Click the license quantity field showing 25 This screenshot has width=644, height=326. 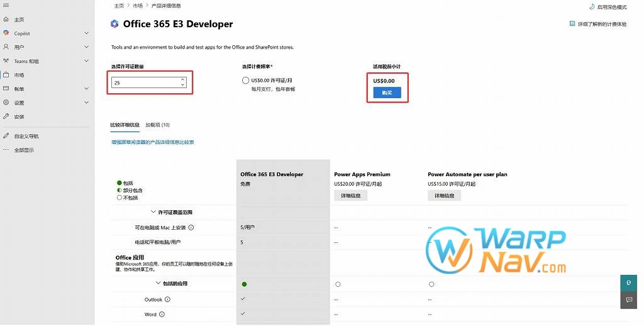[148, 82]
